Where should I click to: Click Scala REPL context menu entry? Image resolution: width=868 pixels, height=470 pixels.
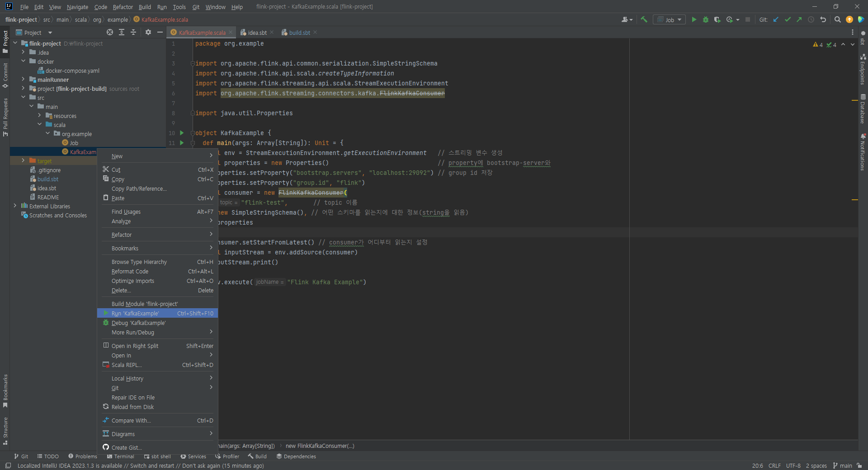click(x=157, y=365)
